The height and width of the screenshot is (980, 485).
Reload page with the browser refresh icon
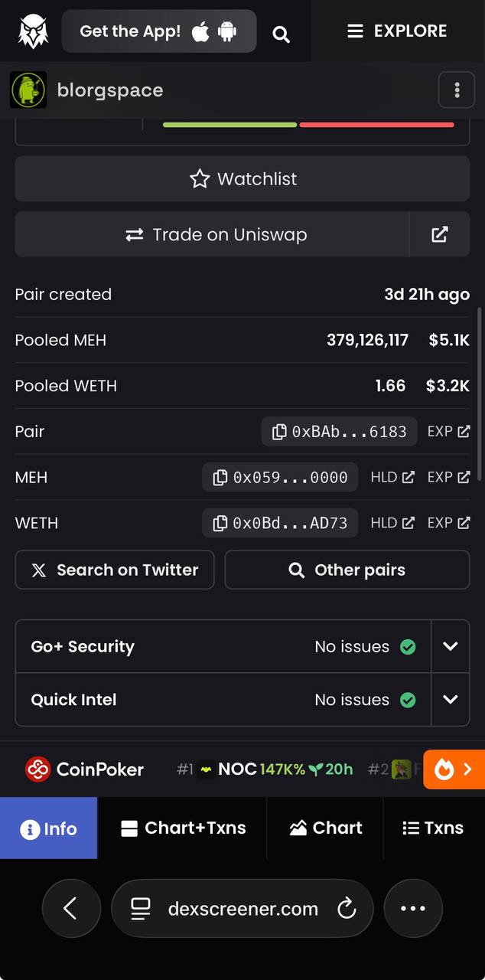347,909
